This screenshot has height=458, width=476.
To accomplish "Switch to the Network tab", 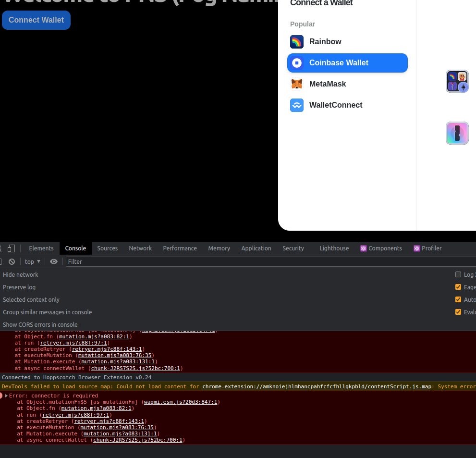I will (x=140, y=248).
